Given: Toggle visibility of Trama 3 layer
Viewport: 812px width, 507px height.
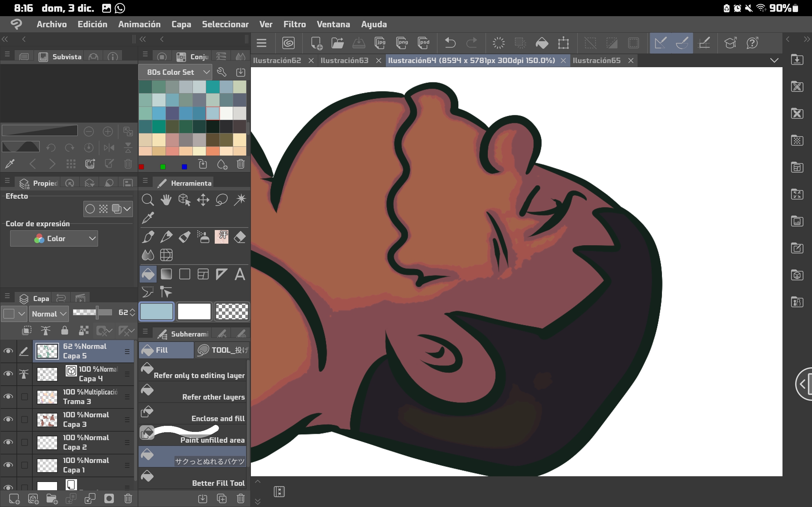Looking at the screenshot, I should pos(8,397).
